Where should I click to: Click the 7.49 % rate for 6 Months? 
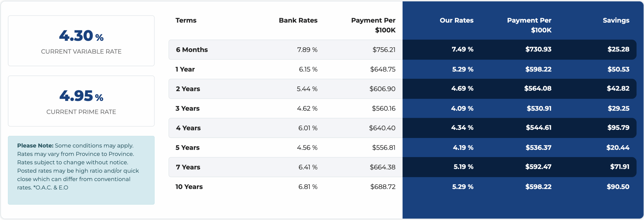click(462, 49)
